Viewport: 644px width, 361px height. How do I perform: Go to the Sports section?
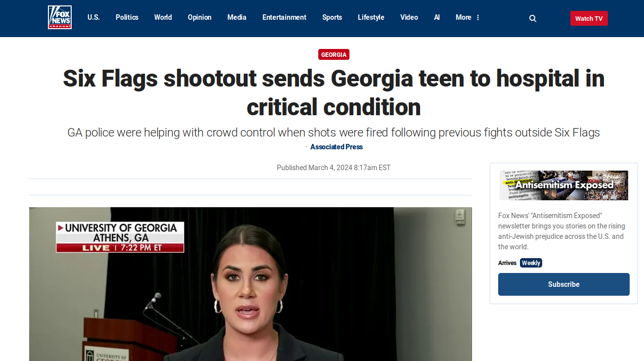[x=332, y=17]
